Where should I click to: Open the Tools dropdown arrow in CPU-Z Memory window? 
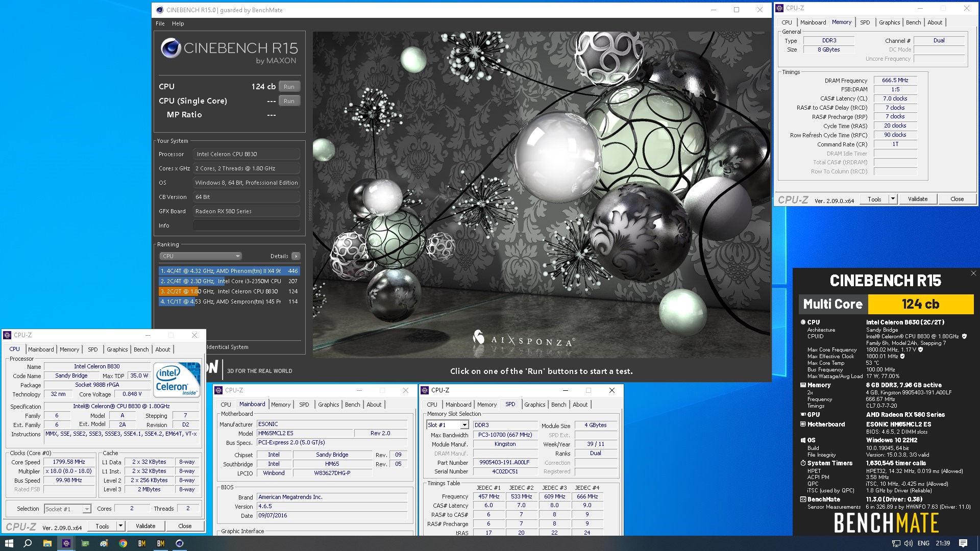pos(893,199)
